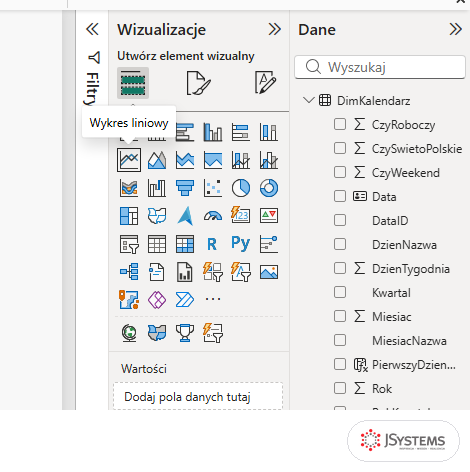
Task: Choose the Azure Maps arrow icon
Action: pos(185,216)
